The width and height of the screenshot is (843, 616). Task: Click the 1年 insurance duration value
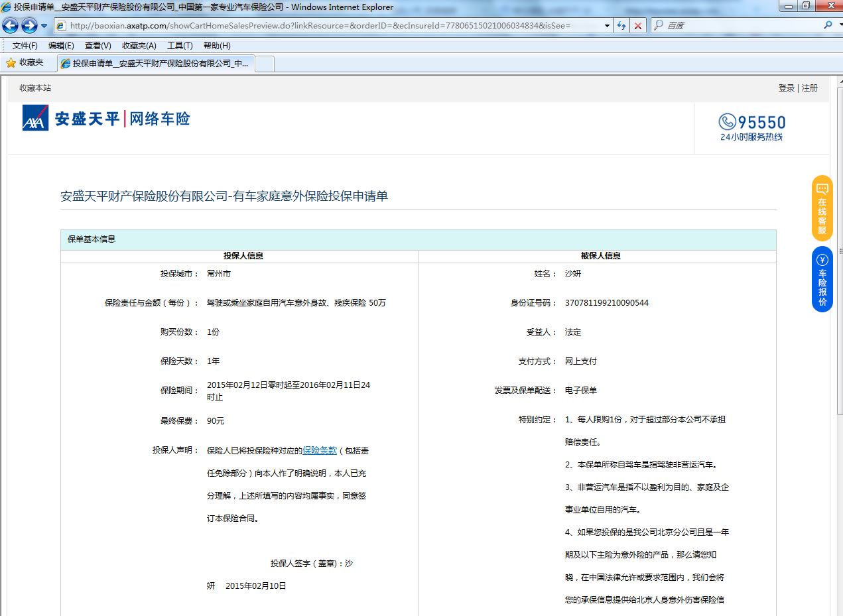213,361
